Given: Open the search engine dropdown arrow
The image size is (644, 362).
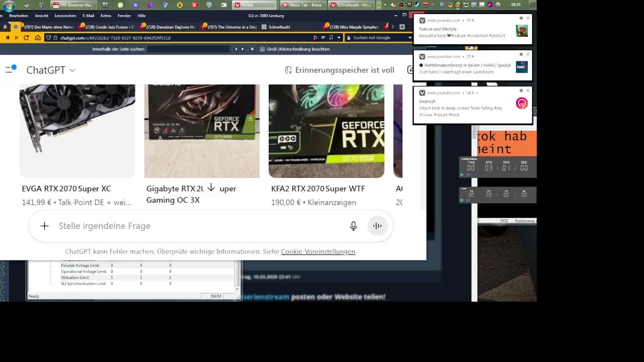Looking at the screenshot, I should (x=410, y=38).
